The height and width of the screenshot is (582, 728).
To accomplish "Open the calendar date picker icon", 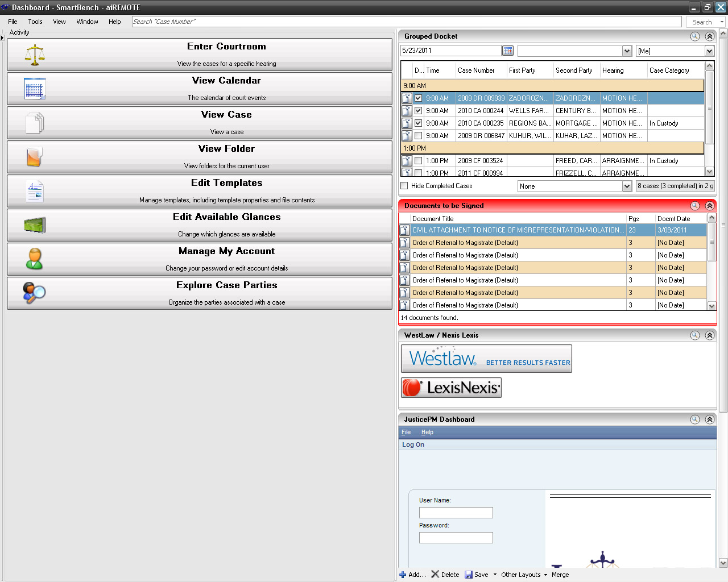I will coord(508,51).
